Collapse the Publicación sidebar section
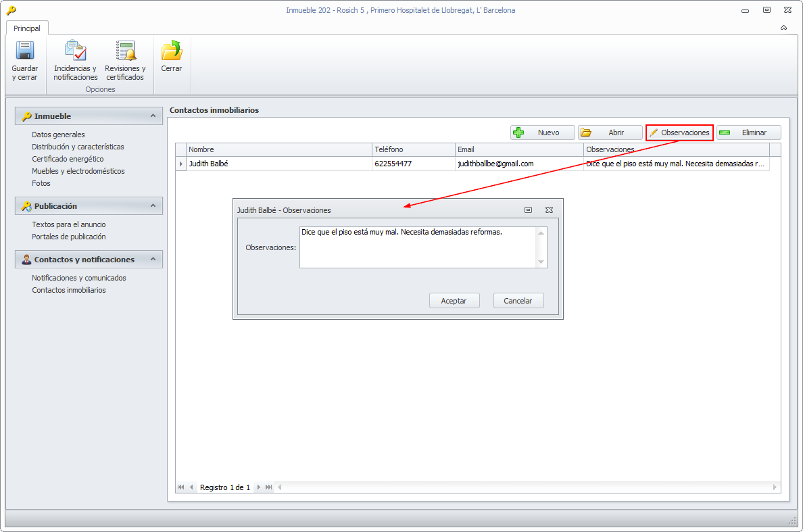The image size is (803, 532). 153,205
